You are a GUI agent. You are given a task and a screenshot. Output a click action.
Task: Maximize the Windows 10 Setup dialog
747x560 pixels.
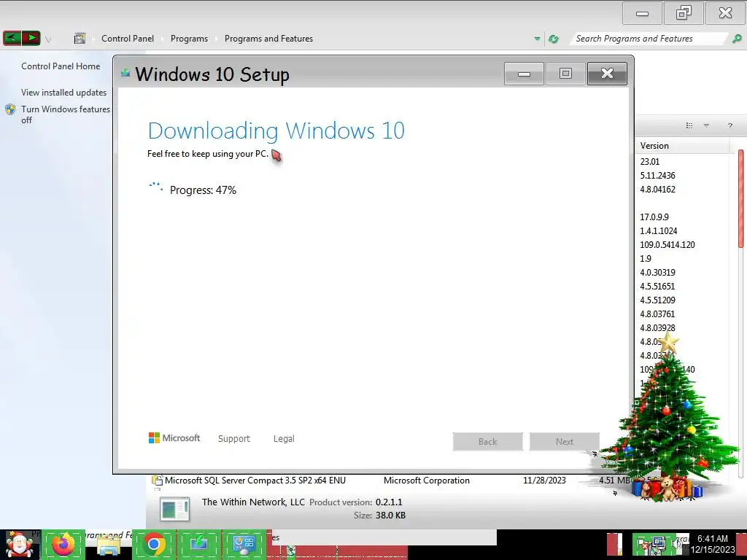565,74
